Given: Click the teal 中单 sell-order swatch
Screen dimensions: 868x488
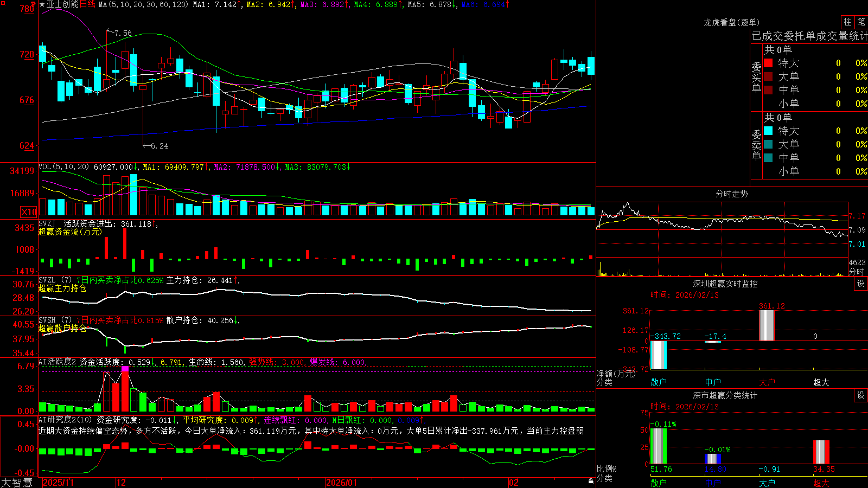Looking at the screenshot, I should pos(768,158).
